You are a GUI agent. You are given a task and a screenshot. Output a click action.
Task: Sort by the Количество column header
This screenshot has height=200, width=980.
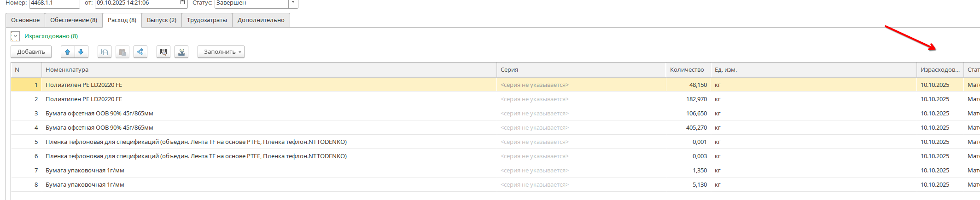687,70
